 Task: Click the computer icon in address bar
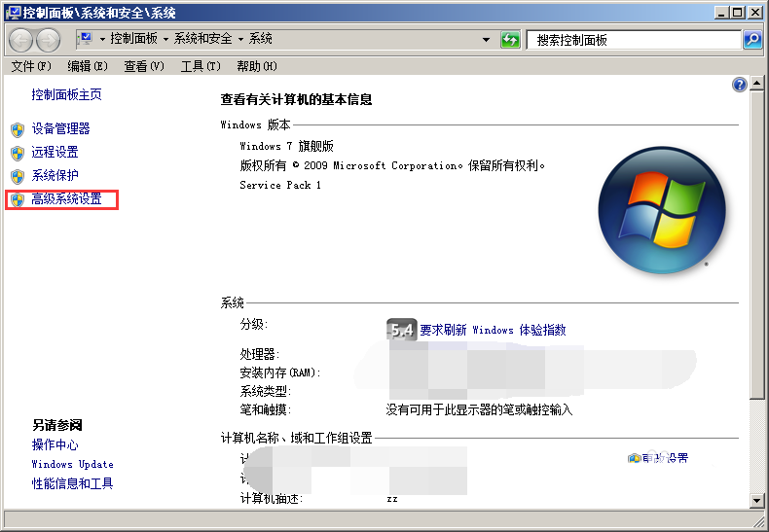click(86, 39)
